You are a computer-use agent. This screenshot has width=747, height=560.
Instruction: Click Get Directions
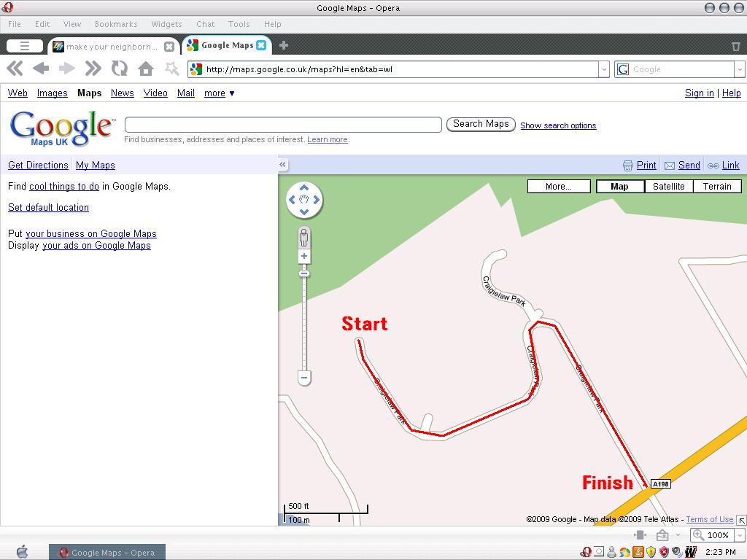coord(38,165)
